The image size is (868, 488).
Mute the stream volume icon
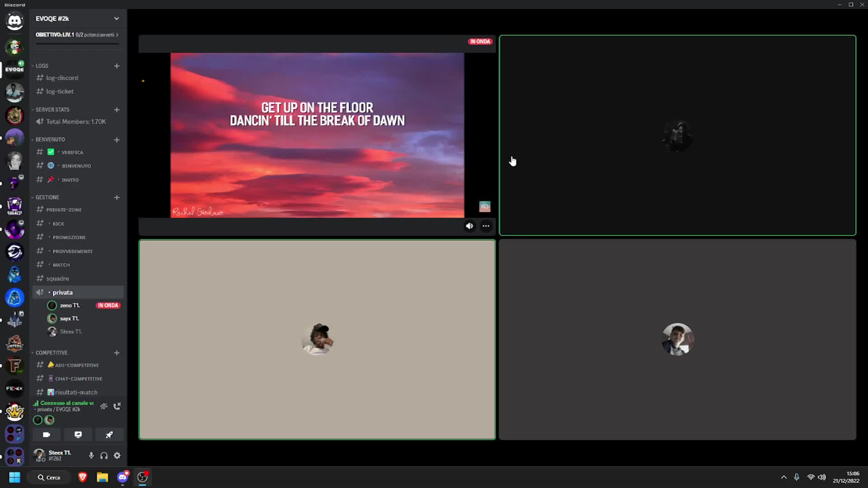[470, 226]
